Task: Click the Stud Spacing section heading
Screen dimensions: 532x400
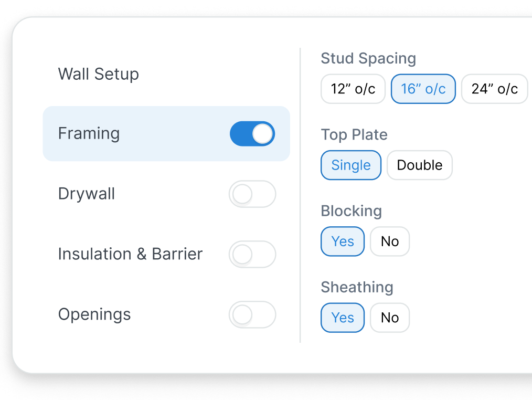Action: (x=368, y=58)
